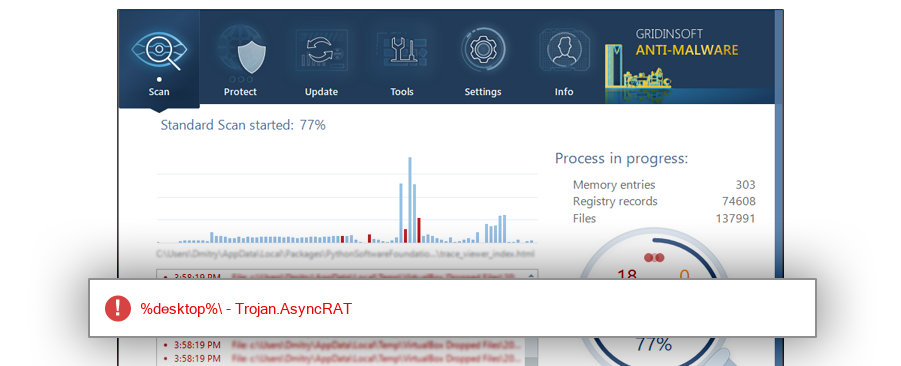901x366 pixels.
Task: Click the Memory entries label
Action: 614,185
